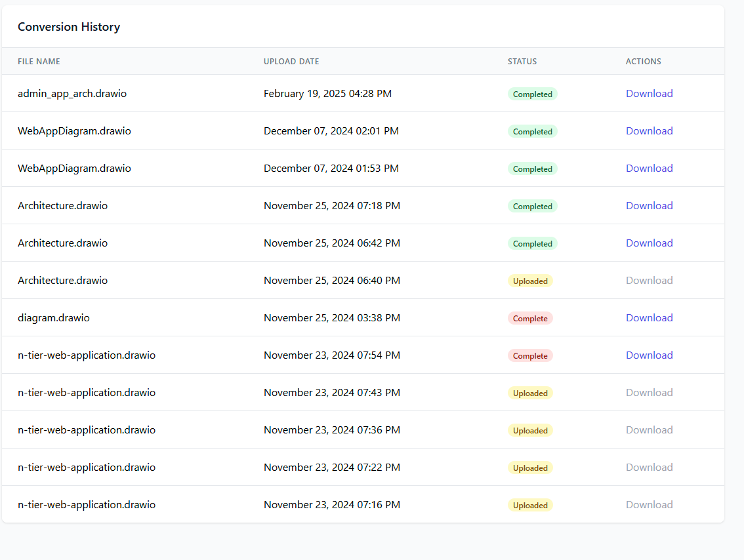The image size is (744, 560).
Task: Select n-tier-web-application.drawio name in 07:36 PM row
Action: (x=87, y=431)
